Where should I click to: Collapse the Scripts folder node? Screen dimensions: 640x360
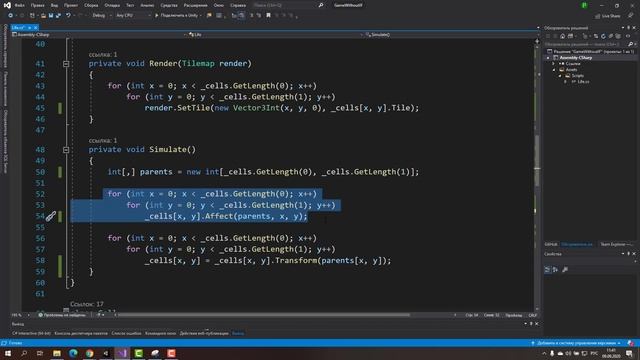(x=560, y=76)
